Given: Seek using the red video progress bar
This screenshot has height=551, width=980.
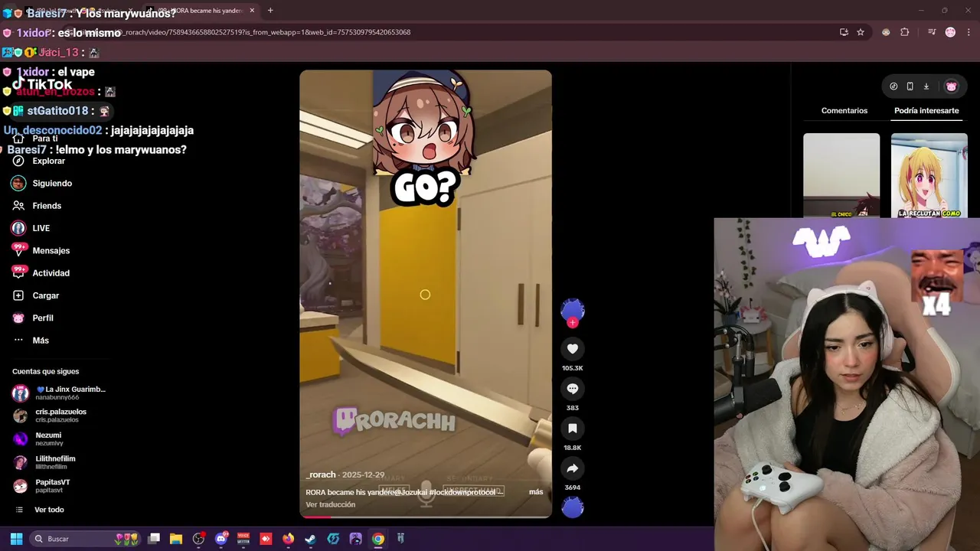Looking at the screenshot, I should point(425,517).
